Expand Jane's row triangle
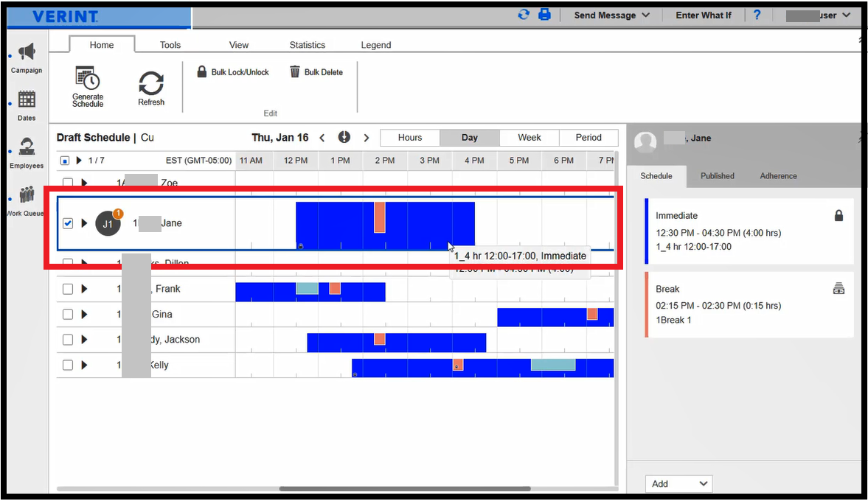The height and width of the screenshot is (501, 868). [84, 223]
